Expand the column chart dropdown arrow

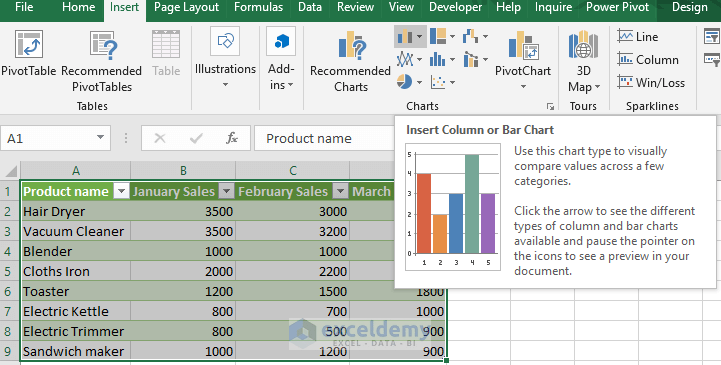[420, 36]
